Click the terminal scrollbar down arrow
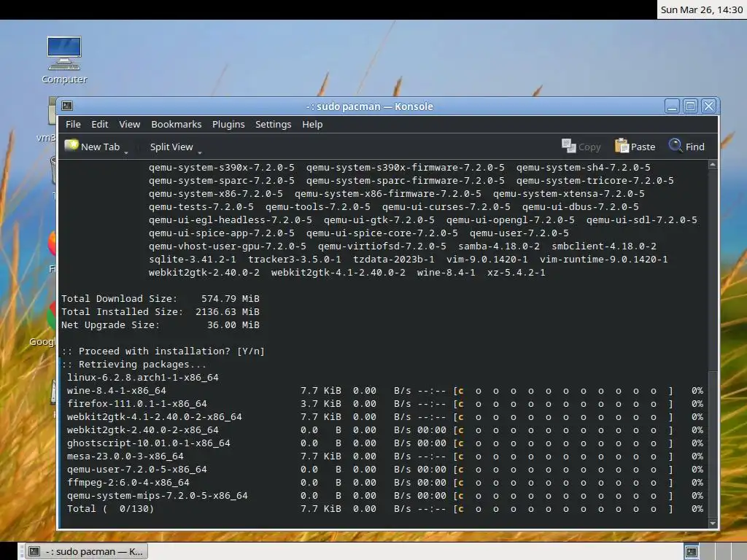The width and height of the screenshot is (747, 560). click(713, 523)
